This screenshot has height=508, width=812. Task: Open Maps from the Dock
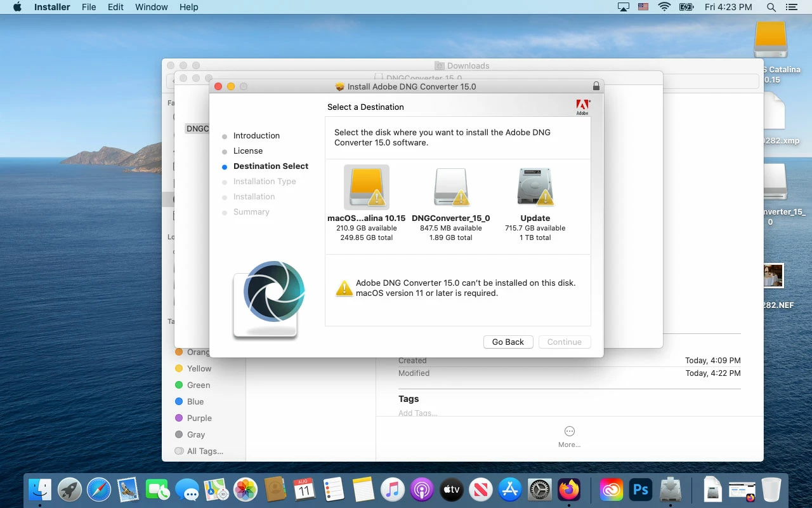click(x=216, y=490)
